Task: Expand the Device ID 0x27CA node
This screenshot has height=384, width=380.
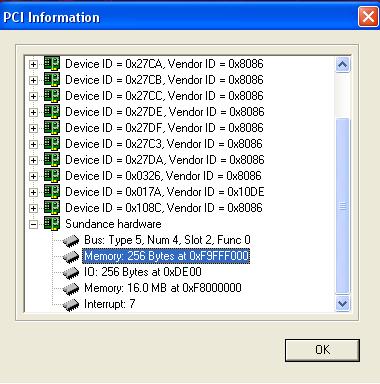Action: pyautogui.click(x=33, y=64)
